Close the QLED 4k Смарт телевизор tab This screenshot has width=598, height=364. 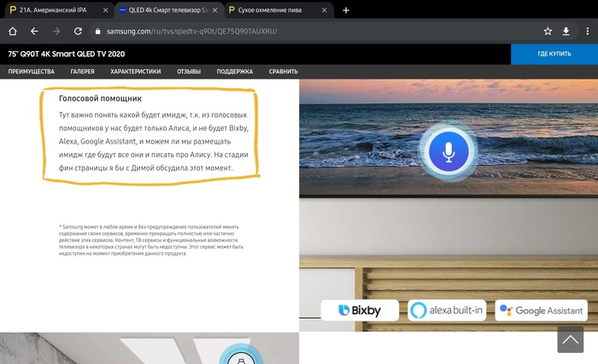point(215,10)
